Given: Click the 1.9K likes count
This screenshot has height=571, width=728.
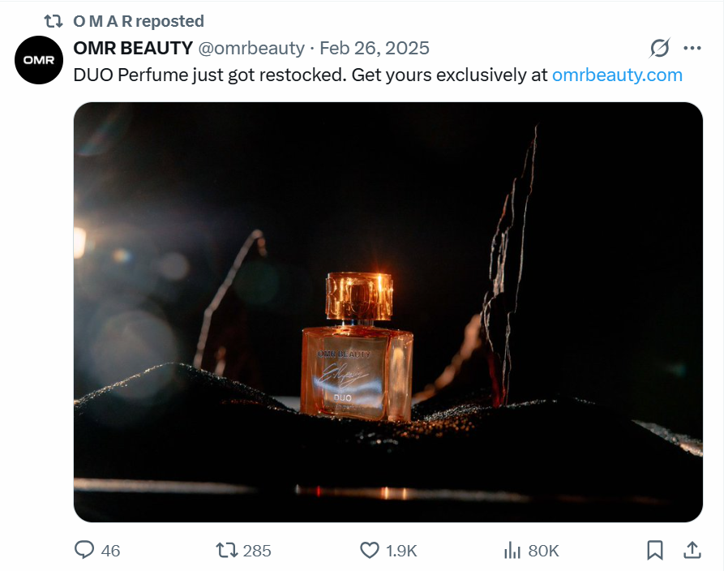Looking at the screenshot, I should point(401,551).
